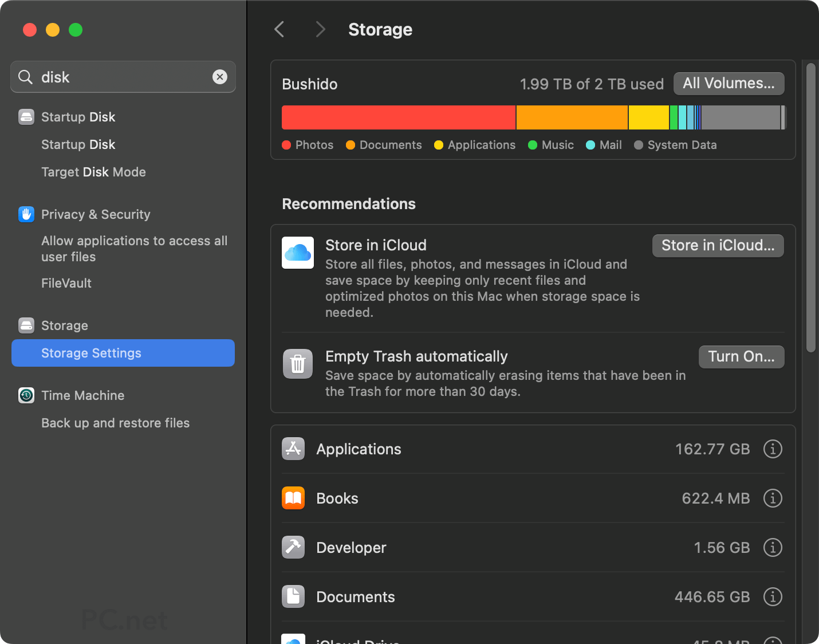This screenshot has width=819, height=644.
Task: Click the Books row label
Action: click(337, 498)
